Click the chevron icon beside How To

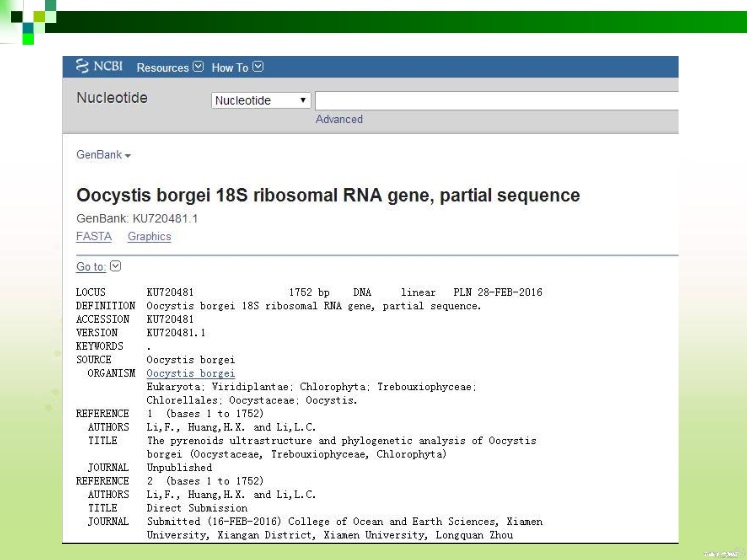click(258, 66)
